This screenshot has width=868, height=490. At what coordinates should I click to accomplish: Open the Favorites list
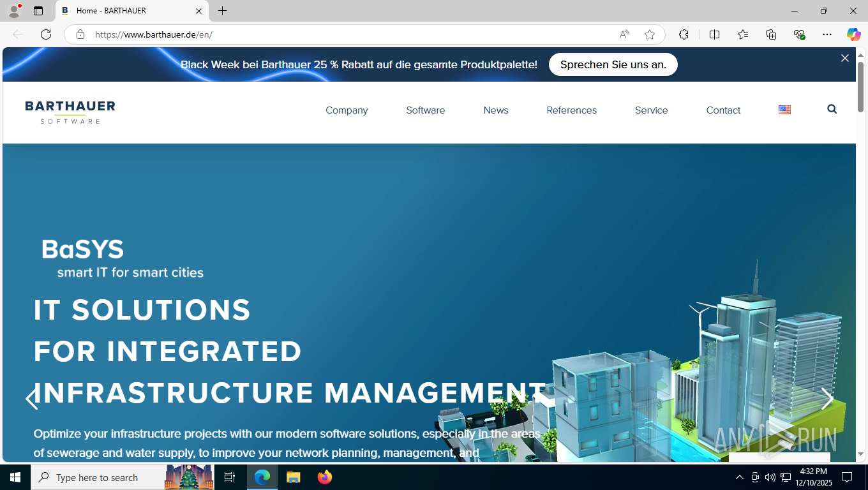tap(743, 34)
